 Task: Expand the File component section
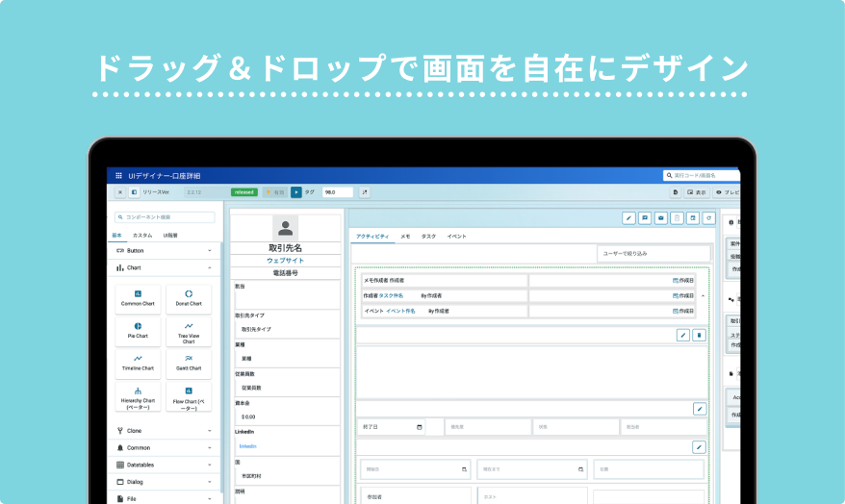(164, 498)
